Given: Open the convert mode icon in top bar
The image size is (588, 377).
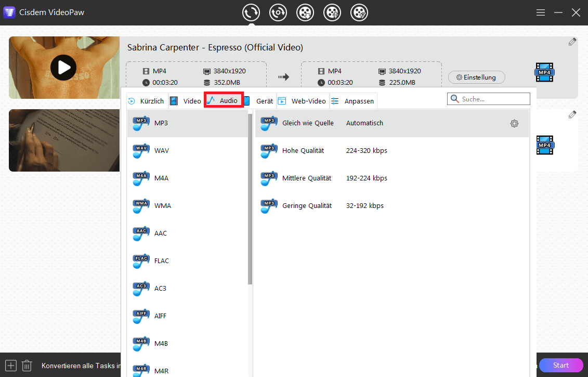Looking at the screenshot, I should (251, 12).
